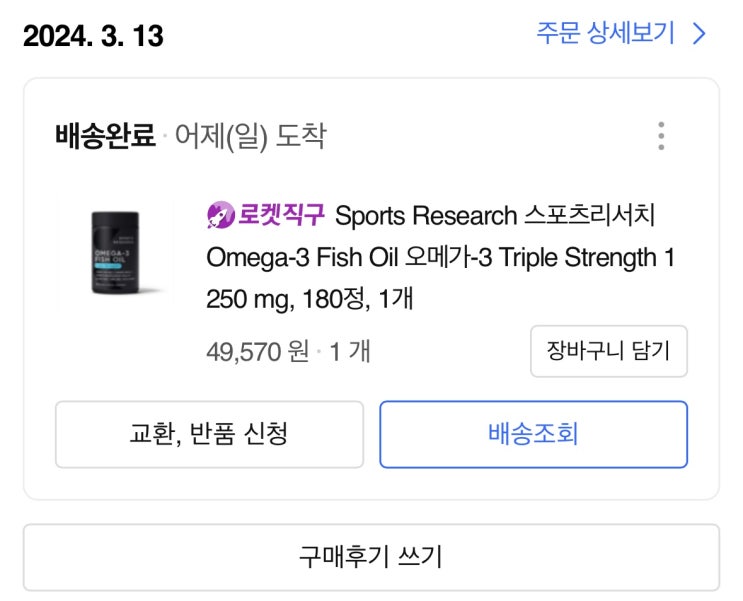The width and height of the screenshot is (743, 601).
Task: Write a review using 구매후기 쓰기
Action: 371,557
